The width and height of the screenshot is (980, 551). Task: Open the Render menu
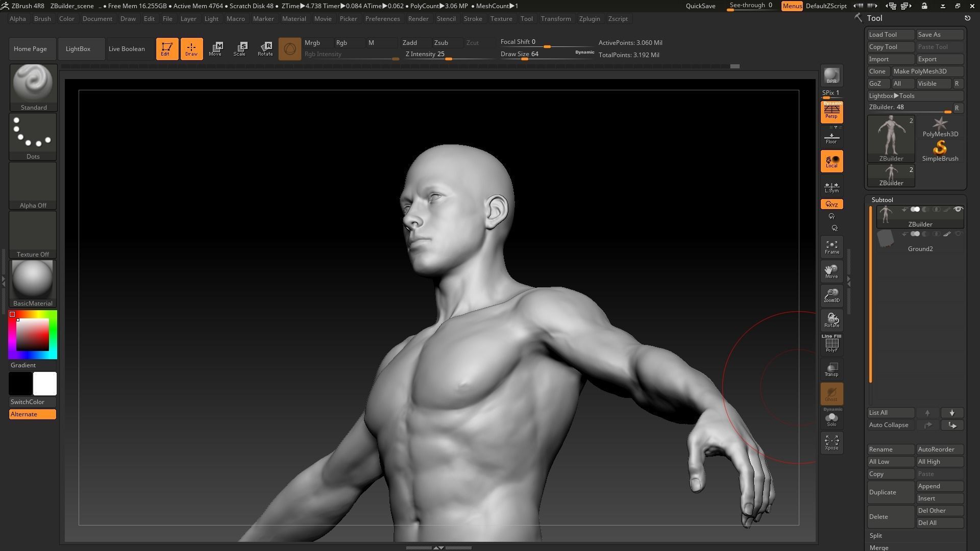[418, 19]
